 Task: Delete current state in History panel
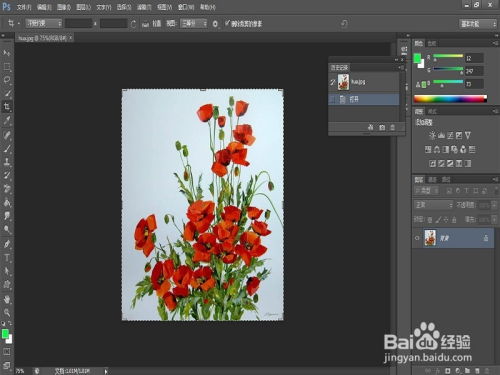pyautogui.click(x=393, y=128)
